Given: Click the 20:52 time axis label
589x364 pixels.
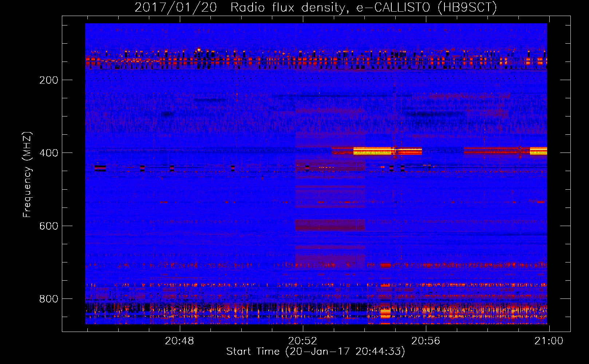Looking at the screenshot, I should [303, 341].
